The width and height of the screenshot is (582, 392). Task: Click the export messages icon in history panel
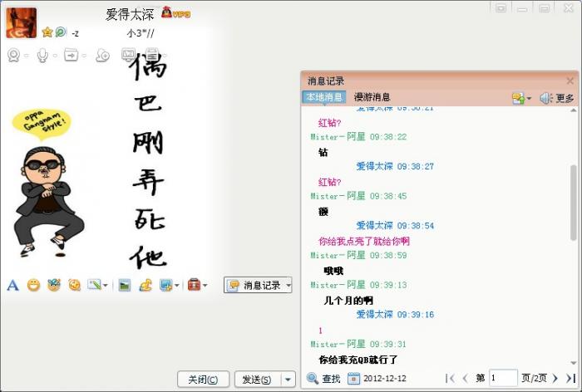tap(518, 98)
